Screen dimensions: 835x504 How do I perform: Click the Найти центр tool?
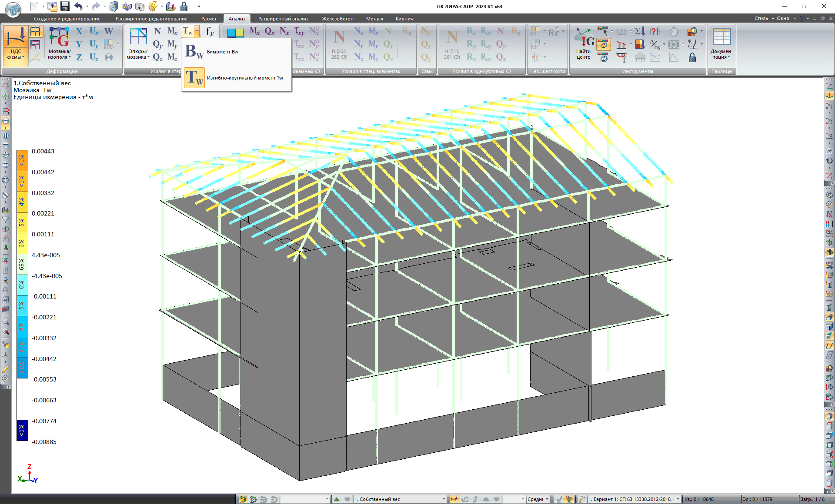click(x=584, y=45)
